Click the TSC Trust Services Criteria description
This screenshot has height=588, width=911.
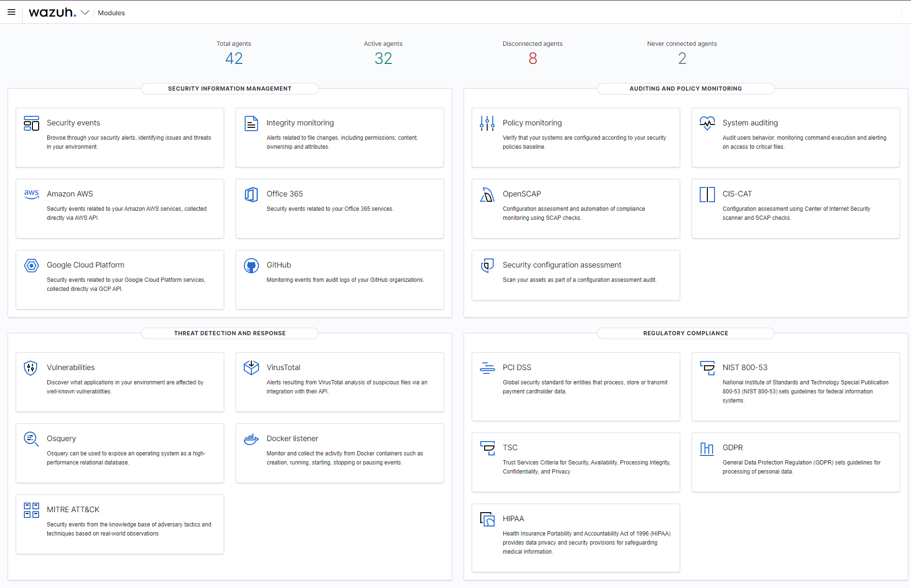click(x=587, y=467)
